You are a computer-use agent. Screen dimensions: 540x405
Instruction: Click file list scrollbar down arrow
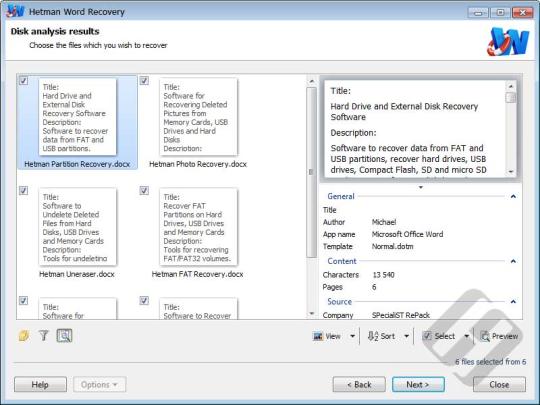click(x=311, y=314)
